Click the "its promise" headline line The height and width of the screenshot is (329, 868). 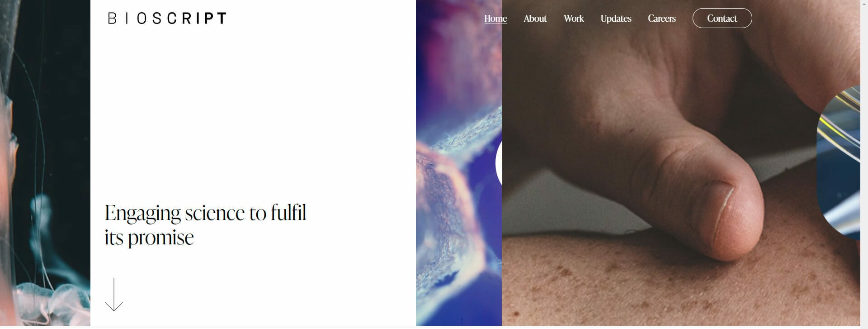pos(149,237)
